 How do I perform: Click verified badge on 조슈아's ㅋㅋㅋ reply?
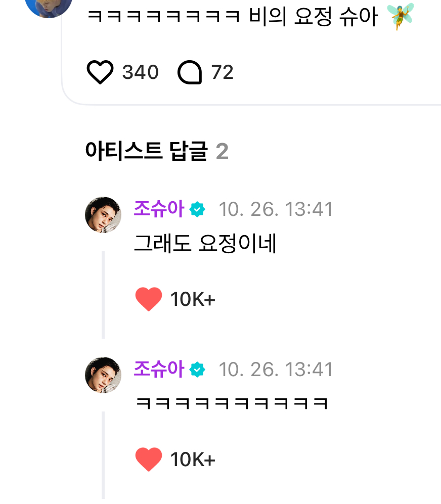click(197, 370)
